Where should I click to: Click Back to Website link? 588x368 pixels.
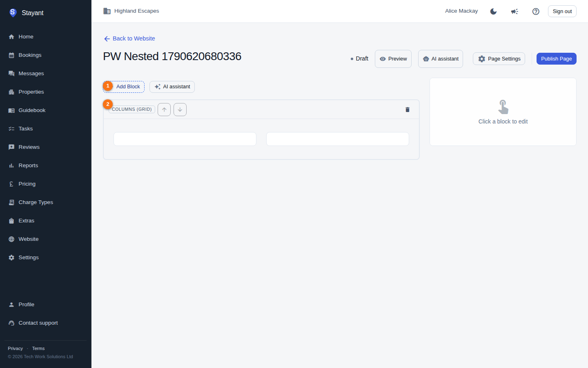click(129, 38)
